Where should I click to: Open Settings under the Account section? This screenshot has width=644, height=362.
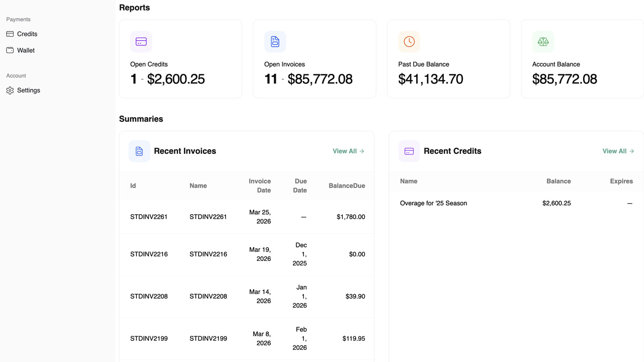coord(29,90)
